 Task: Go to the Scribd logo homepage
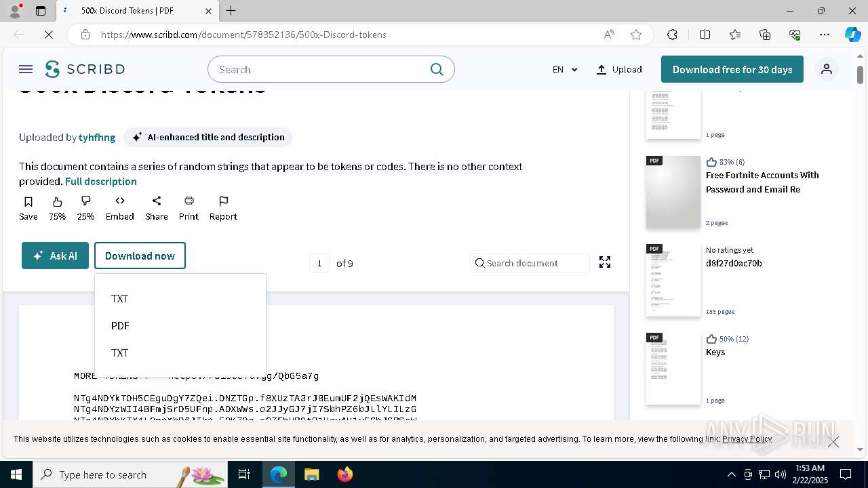(x=85, y=69)
